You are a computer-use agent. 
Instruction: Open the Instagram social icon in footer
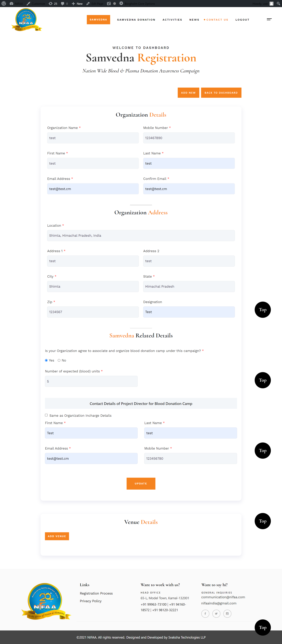pyautogui.click(x=227, y=614)
